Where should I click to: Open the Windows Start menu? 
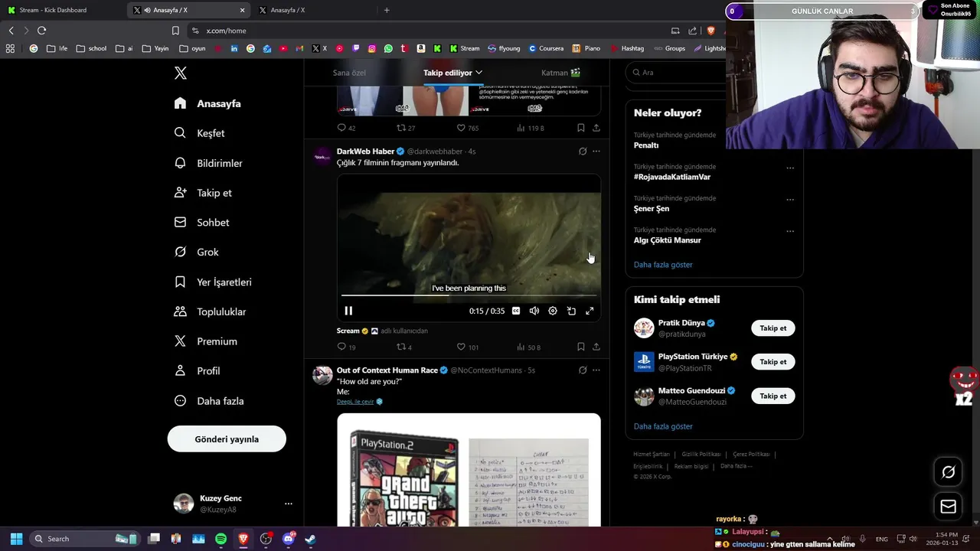click(x=16, y=539)
